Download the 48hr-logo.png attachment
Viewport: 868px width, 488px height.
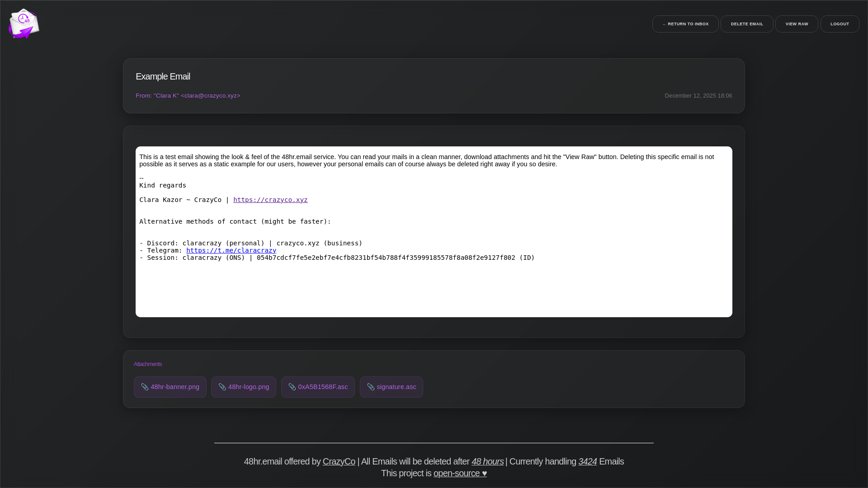[x=248, y=387]
